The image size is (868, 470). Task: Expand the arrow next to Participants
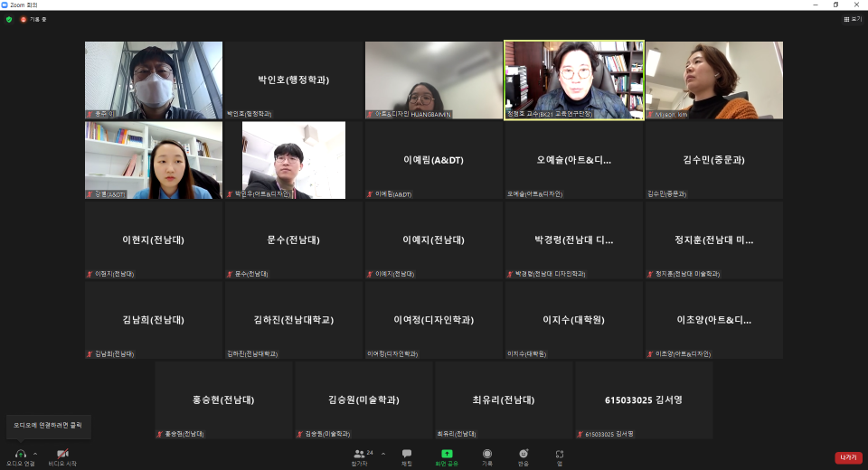[382, 453]
